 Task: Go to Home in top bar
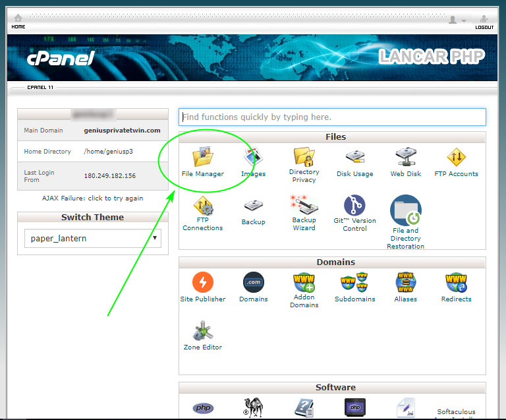point(18,21)
